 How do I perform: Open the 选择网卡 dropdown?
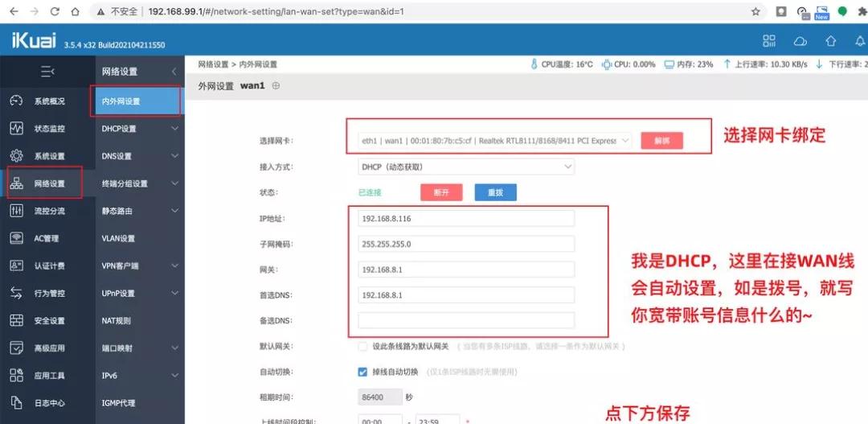point(494,141)
